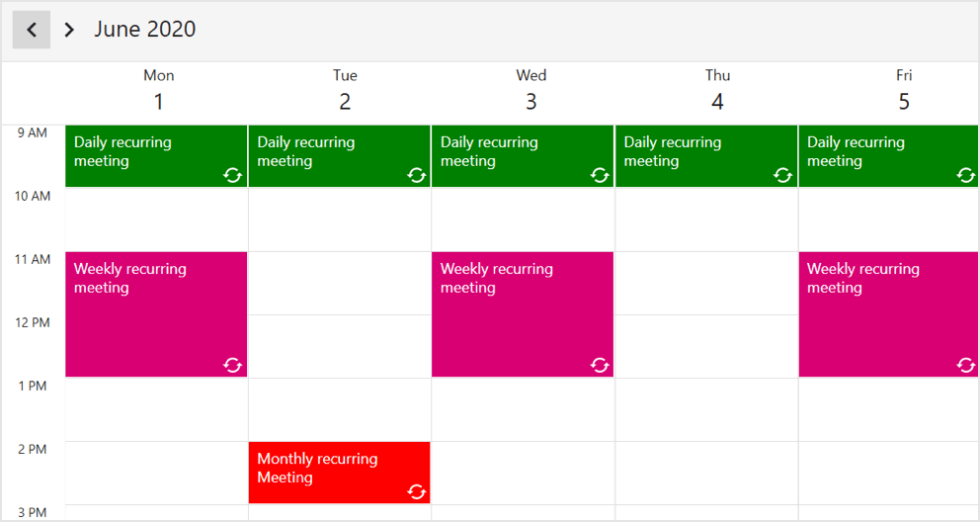Click recurrence icon on Friday daily meeting
Viewport: 980px width, 522px height.
coord(966,175)
